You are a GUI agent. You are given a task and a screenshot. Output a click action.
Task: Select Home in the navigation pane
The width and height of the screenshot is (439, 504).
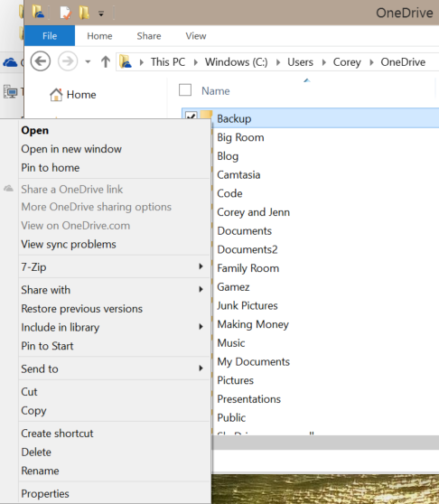coord(81,95)
